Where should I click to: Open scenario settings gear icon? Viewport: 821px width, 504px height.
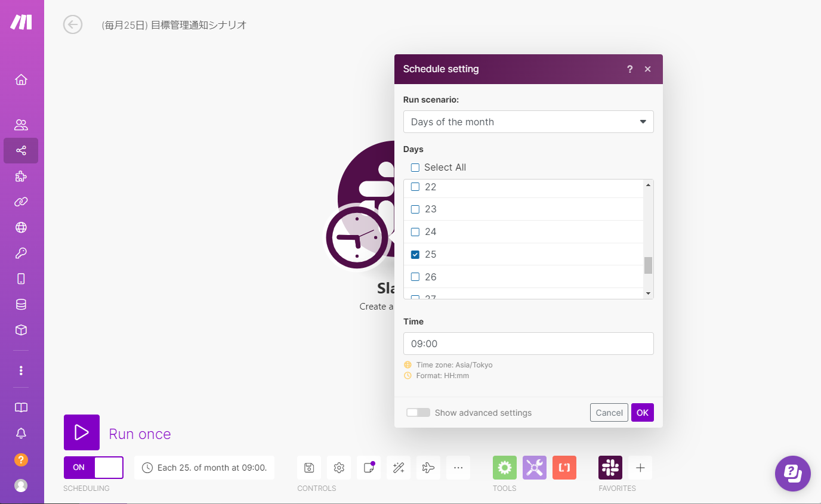pos(339,468)
